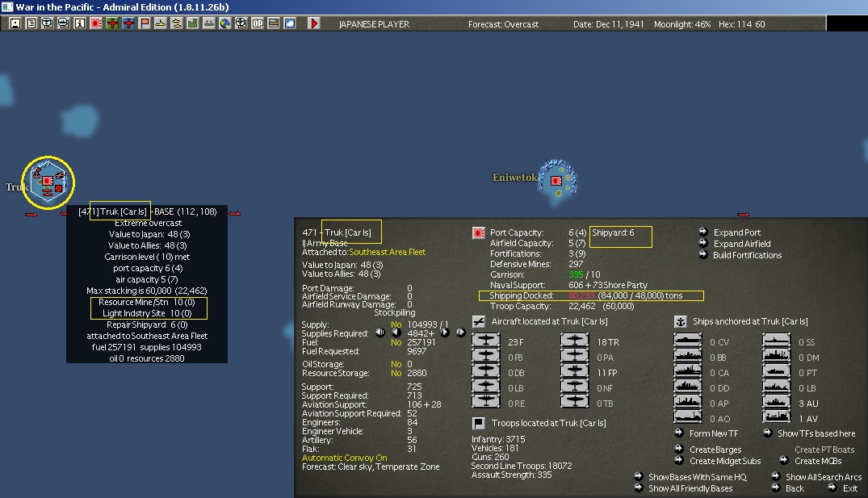Click the large decrease arrow for Supplies Required
The width and height of the screenshot is (868, 498).
tap(380, 333)
